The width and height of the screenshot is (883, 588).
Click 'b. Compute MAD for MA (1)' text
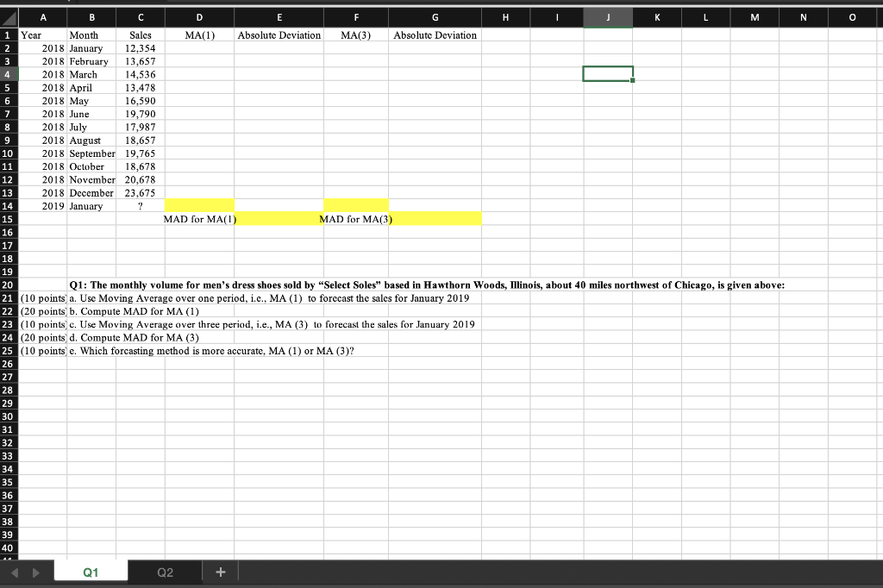click(x=134, y=311)
